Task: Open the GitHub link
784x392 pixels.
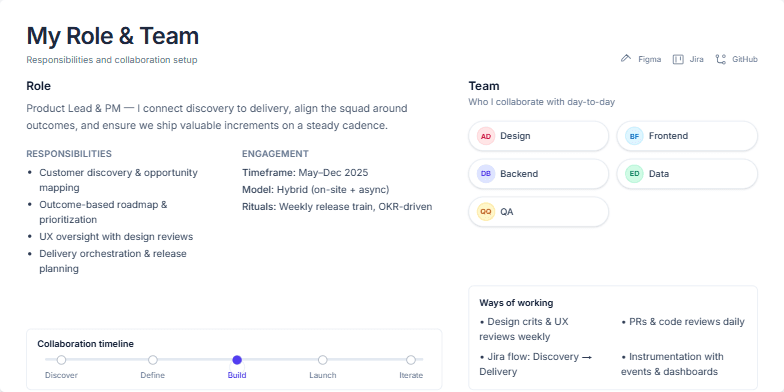Action: [736, 59]
